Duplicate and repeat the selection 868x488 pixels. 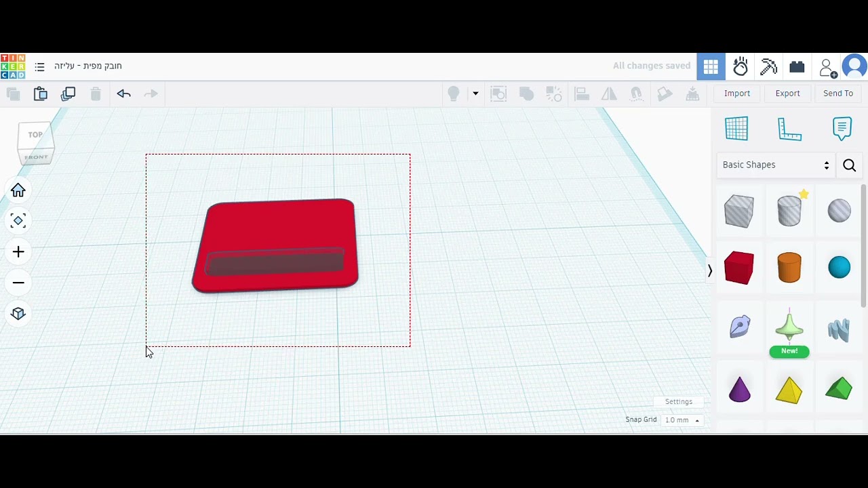68,94
